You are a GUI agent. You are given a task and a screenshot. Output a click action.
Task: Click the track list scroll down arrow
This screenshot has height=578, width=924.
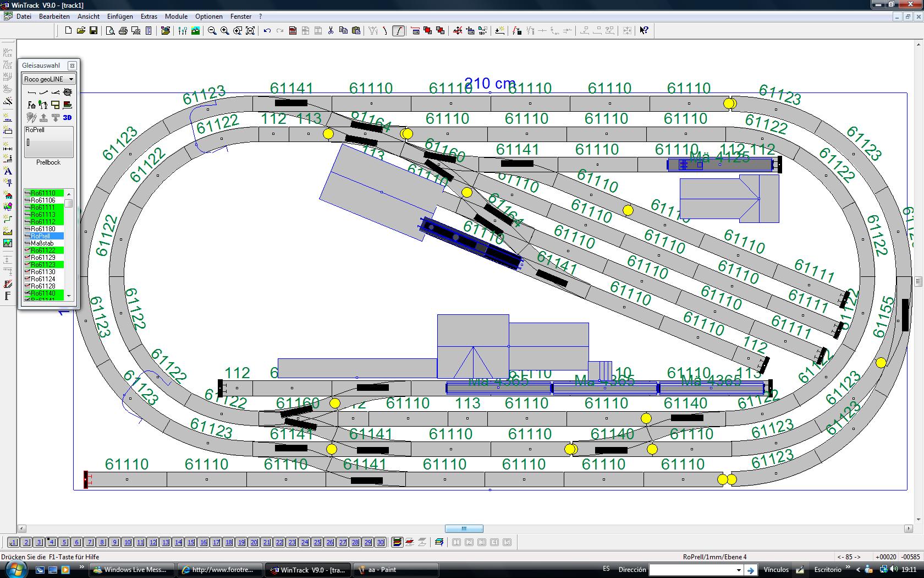pyautogui.click(x=69, y=296)
